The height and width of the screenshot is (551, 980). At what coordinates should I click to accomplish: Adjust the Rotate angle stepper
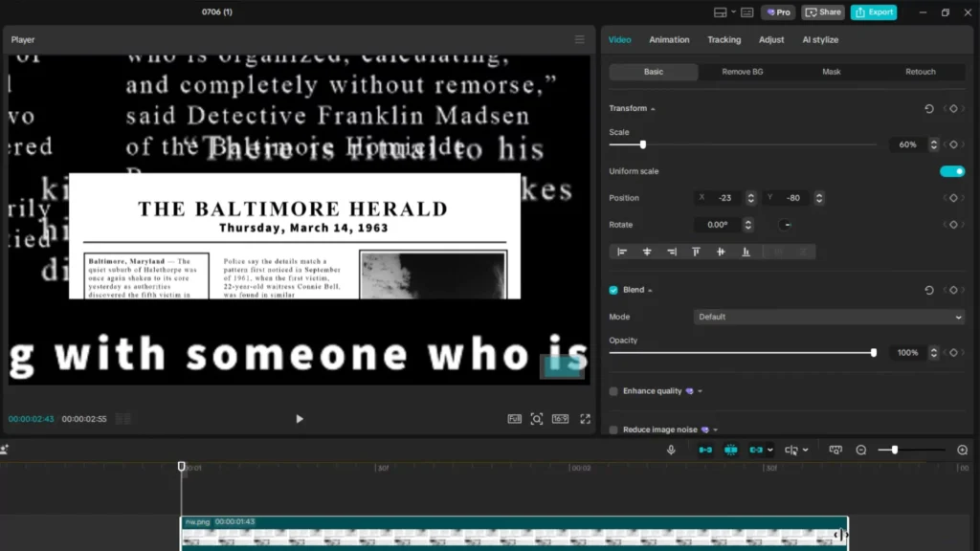pos(747,225)
